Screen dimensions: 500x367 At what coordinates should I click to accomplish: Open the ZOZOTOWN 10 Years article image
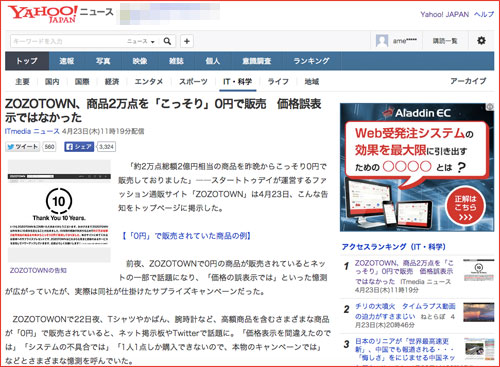pyautogui.click(x=59, y=211)
